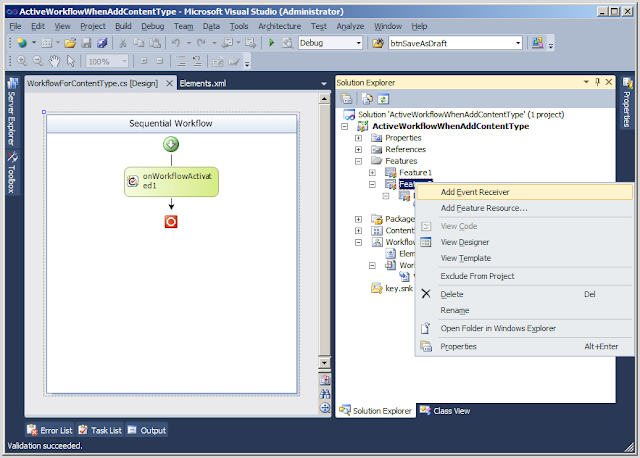
Task: Open the Toolbox side panel
Action: tap(12, 173)
